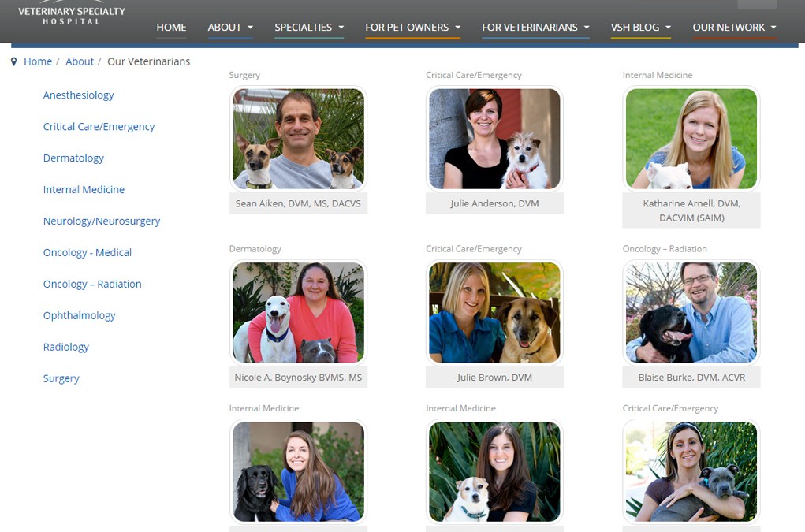Open Sean Aiken's profile photo
The height and width of the screenshot is (532, 805).
tap(298, 139)
